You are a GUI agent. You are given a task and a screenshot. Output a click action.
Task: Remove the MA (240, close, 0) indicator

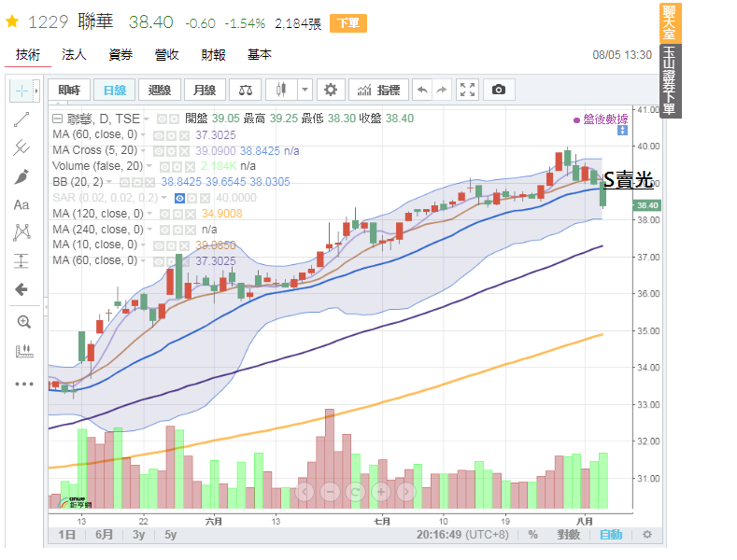(190, 231)
